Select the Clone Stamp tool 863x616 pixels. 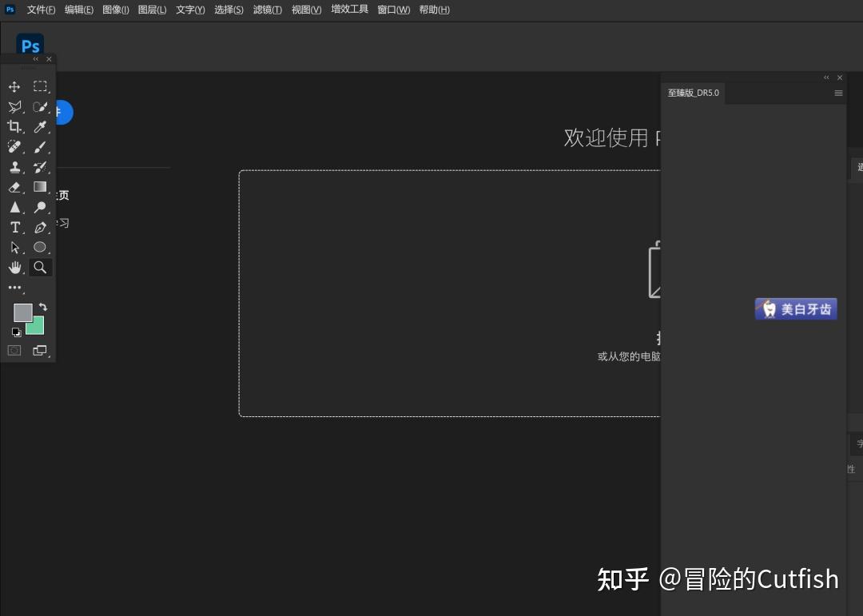(x=14, y=167)
